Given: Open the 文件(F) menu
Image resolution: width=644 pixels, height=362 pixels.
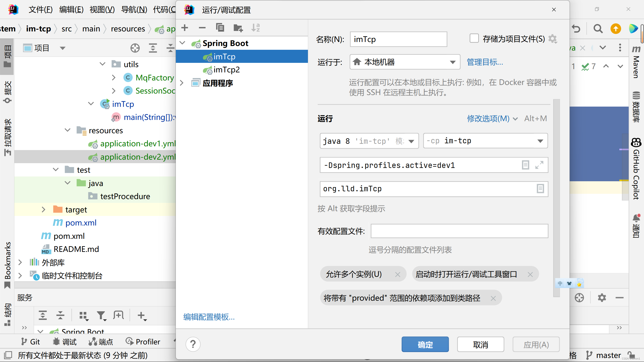Looking at the screenshot, I should (40, 10).
